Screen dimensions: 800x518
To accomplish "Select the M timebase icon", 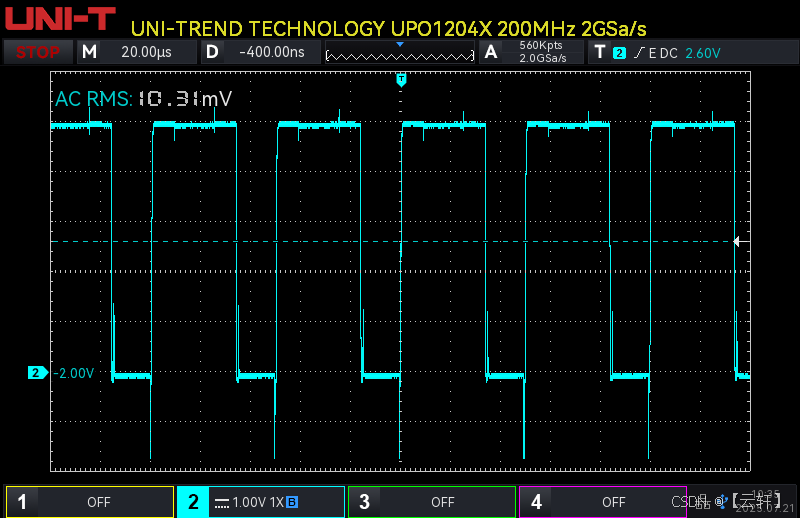I will 89,52.
